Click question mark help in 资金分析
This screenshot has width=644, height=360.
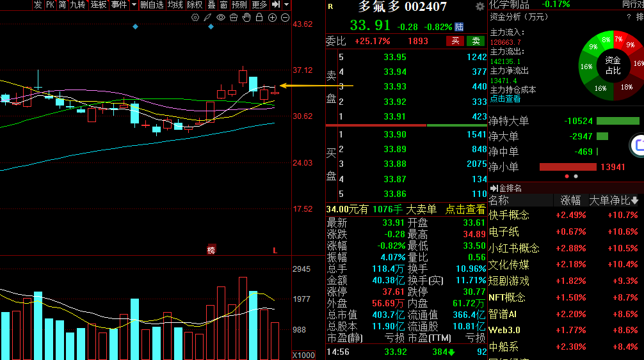click(629, 17)
